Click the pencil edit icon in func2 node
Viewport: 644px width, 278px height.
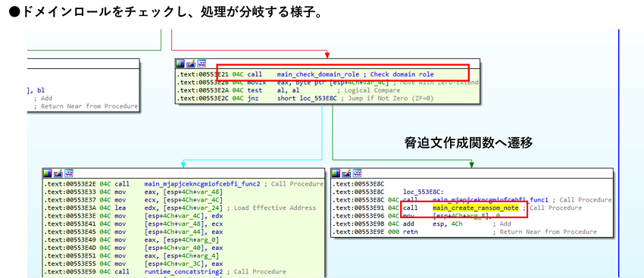coord(58,173)
